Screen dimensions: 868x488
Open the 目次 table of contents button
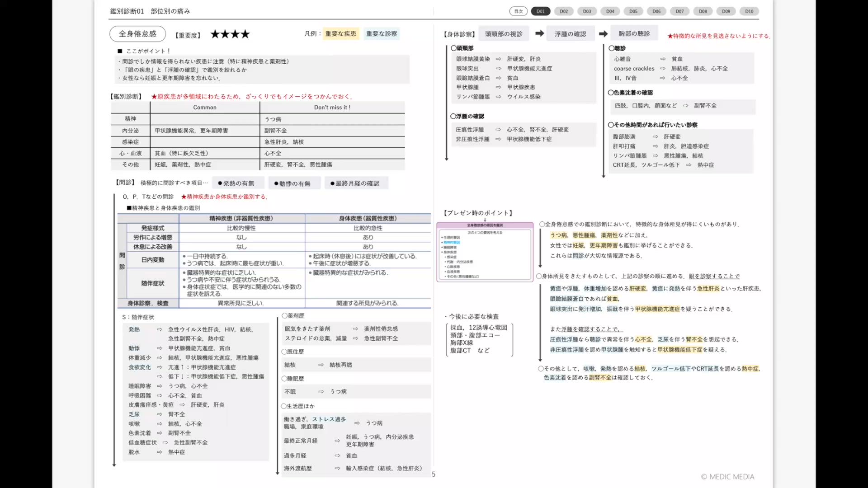(518, 11)
